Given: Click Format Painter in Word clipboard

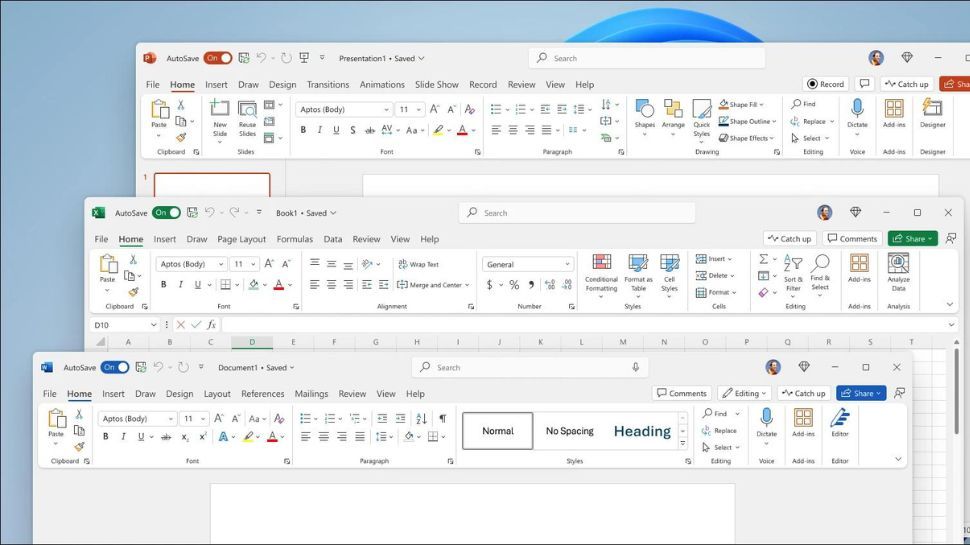Looking at the screenshot, I should pyautogui.click(x=79, y=446).
